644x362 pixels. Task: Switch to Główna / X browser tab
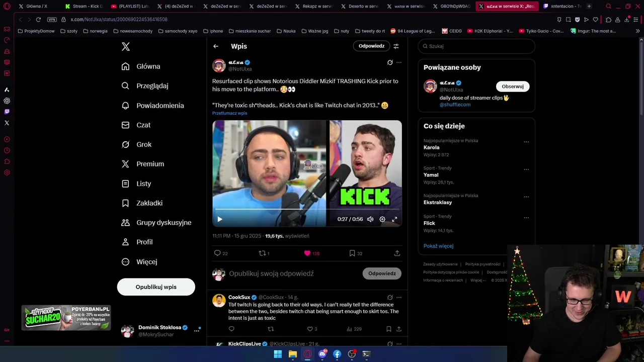[x=36, y=6]
